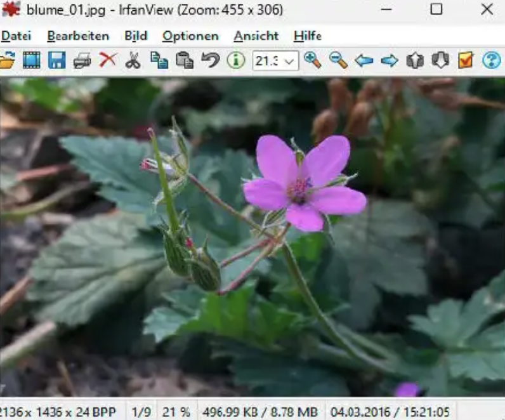
Task: Click the Undo arrow icon
Action: pyautogui.click(x=210, y=61)
